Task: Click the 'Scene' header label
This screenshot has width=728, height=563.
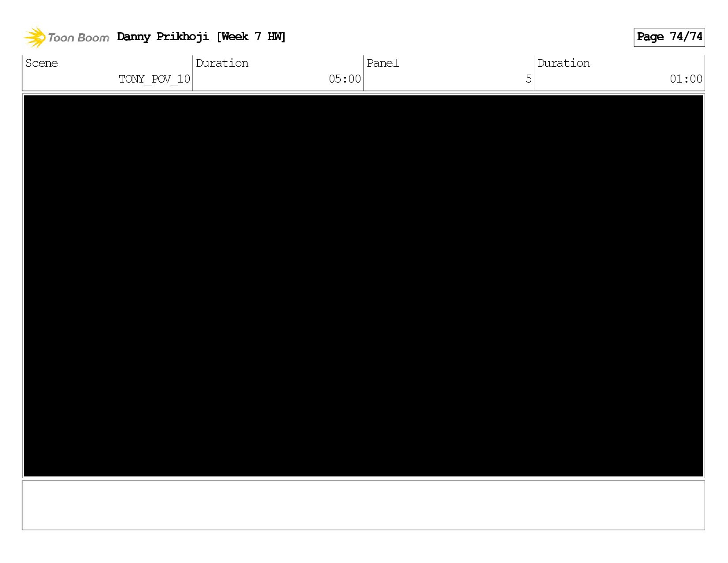Action: (41, 63)
